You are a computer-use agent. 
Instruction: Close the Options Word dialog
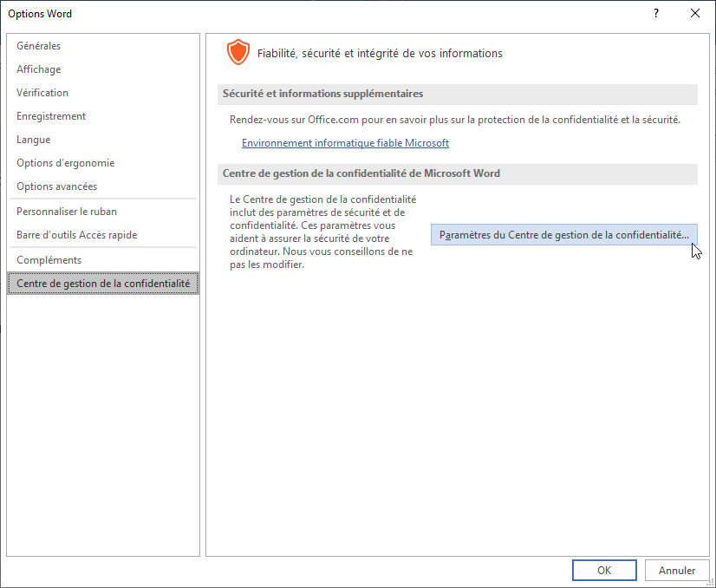pos(695,13)
